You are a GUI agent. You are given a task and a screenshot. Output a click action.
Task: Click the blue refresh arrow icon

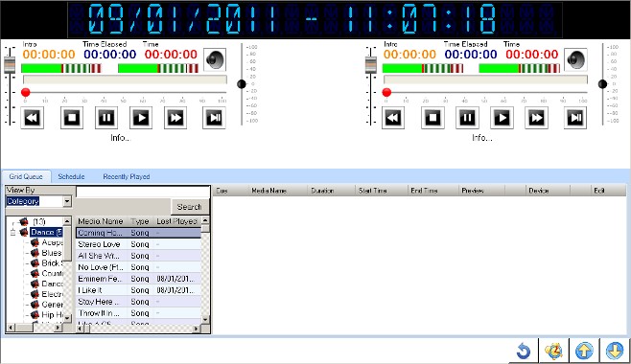tap(524, 352)
